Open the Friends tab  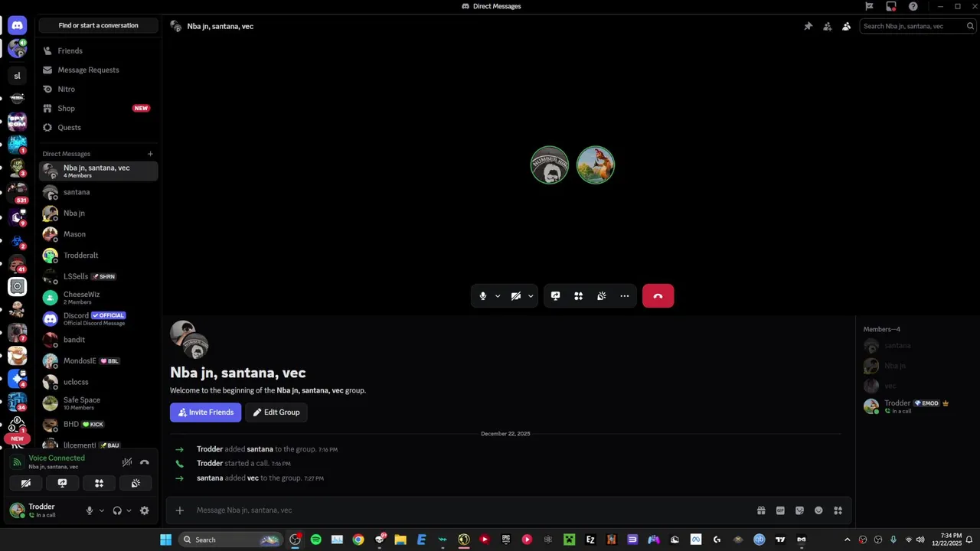pyautogui.click(x=99, y=51)
